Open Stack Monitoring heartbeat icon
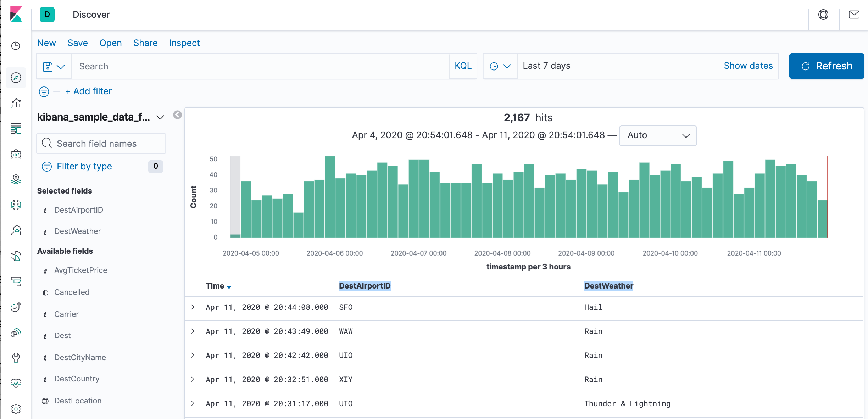Image resolution: width=868 pixels, height=419 pixels. click(x=16, y=383)
